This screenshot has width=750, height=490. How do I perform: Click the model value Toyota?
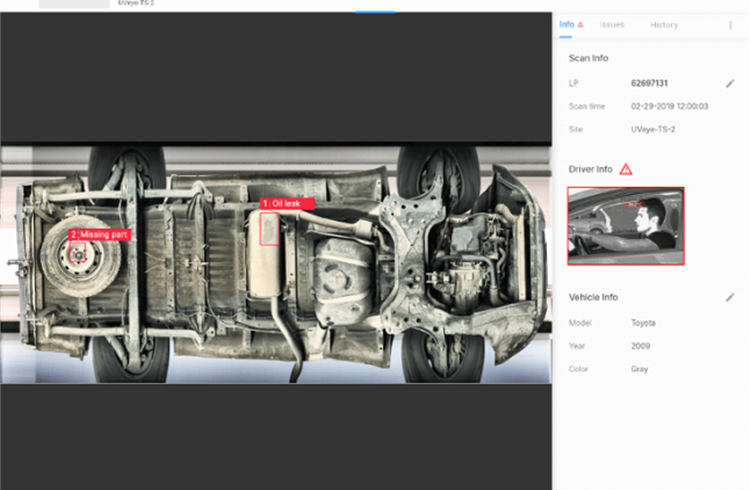click(x=643, y=323)
